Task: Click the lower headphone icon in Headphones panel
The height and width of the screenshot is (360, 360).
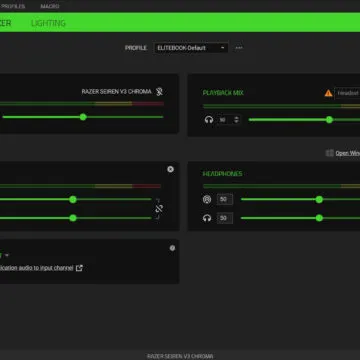Action: (207, 218)
